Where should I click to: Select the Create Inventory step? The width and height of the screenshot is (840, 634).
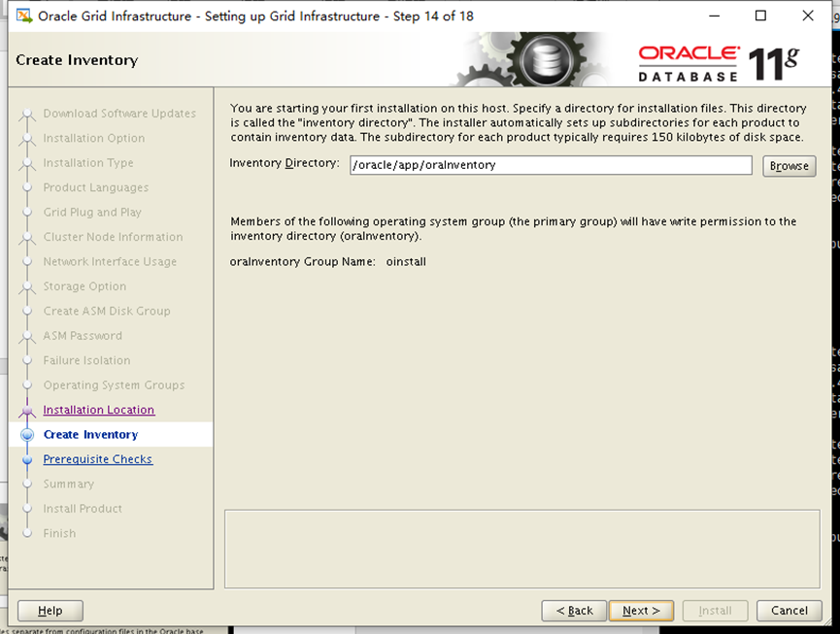[x=90, y=434]
